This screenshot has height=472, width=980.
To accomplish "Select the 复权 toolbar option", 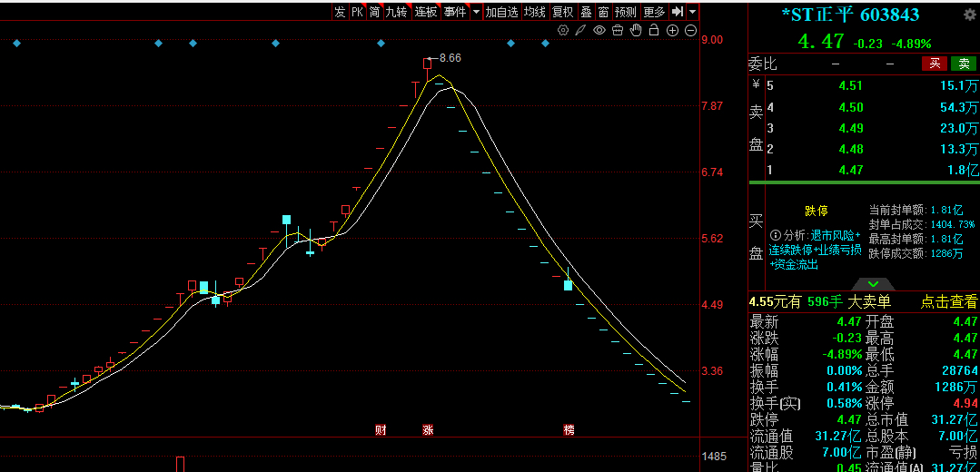I will [563, 12].
